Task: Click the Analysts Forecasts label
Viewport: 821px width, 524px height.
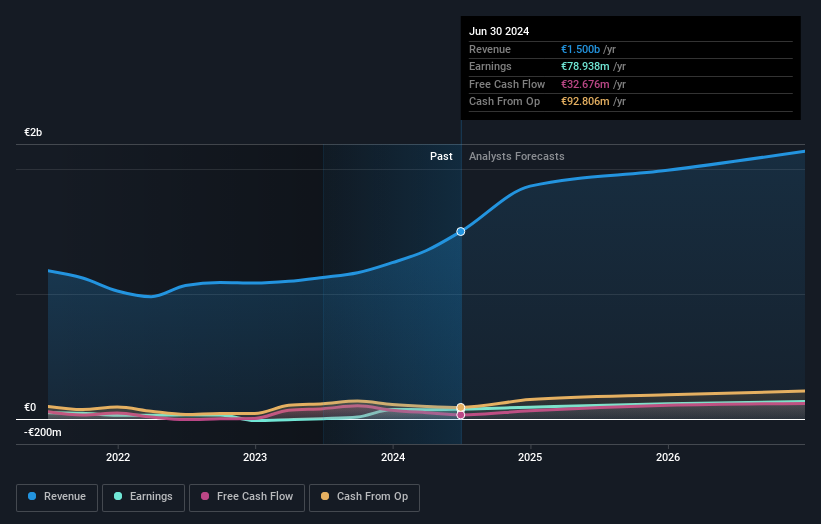Action: [516, 156]
